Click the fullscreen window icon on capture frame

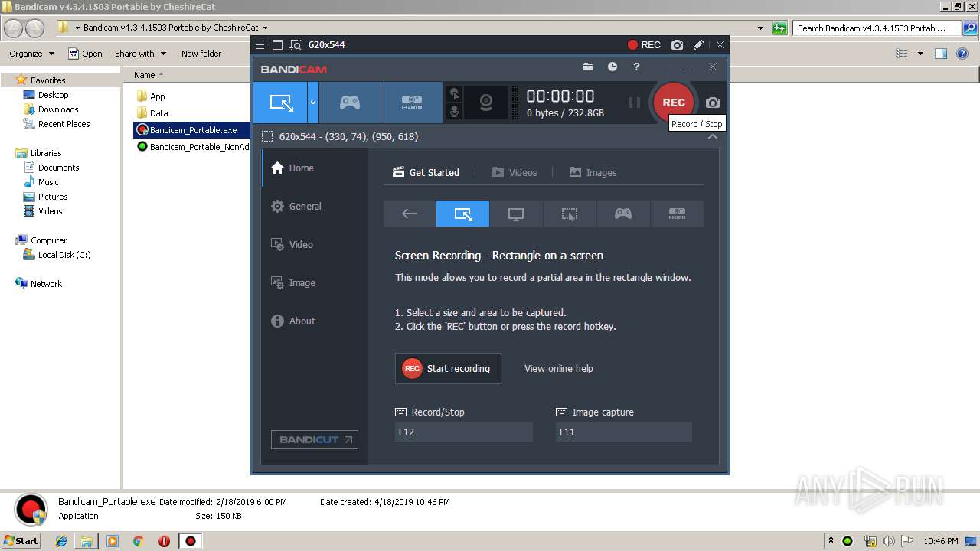tap(278, 45)
